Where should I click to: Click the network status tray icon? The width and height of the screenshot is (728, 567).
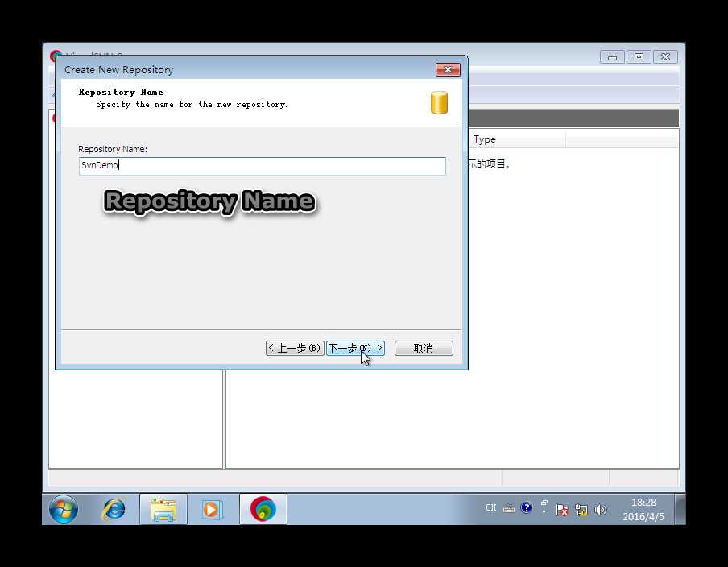click(581, 510)
